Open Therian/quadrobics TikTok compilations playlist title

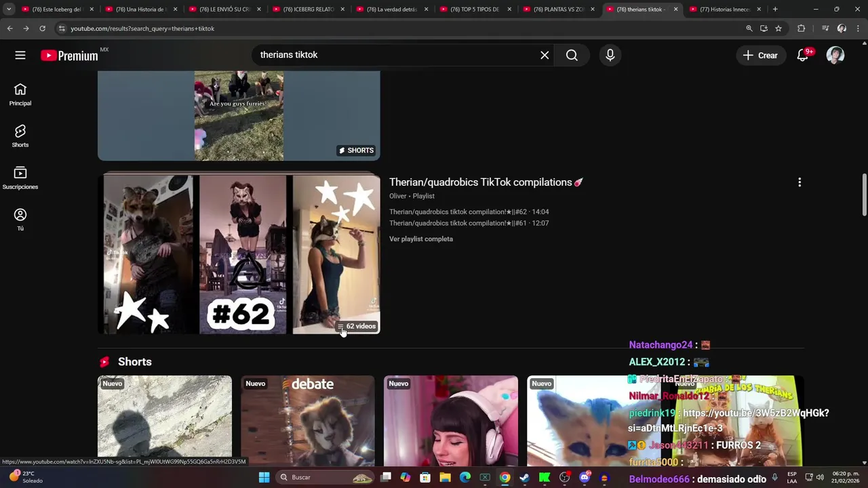click(486, 182)
